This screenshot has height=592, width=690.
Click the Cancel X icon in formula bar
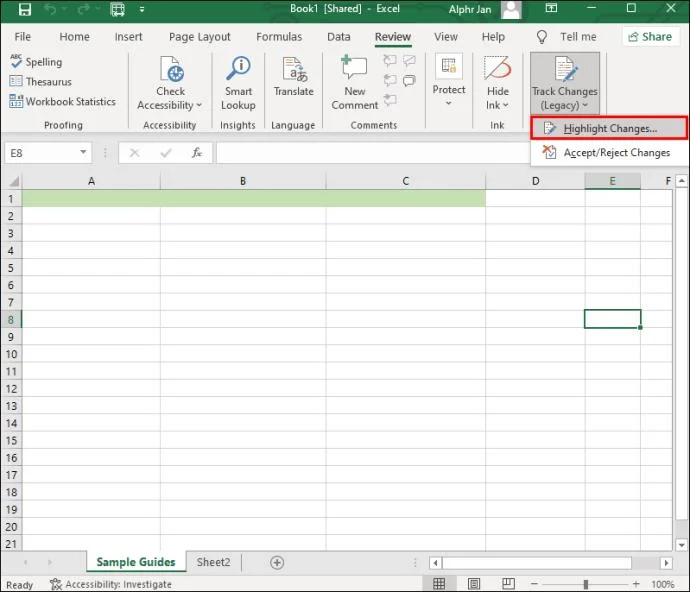click(x=135, y=153)
